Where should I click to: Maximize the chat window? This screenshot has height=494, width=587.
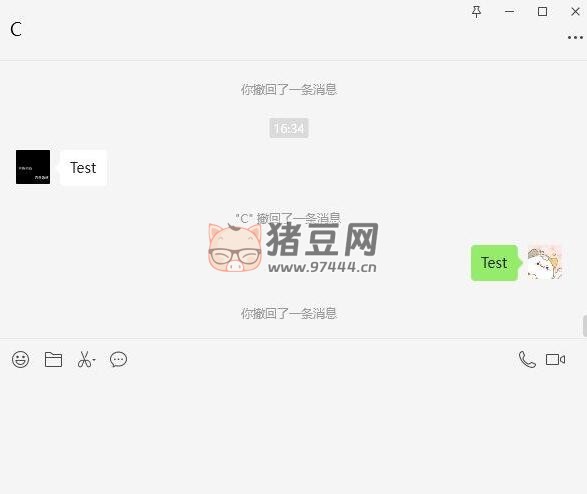(x=542, y=12)
